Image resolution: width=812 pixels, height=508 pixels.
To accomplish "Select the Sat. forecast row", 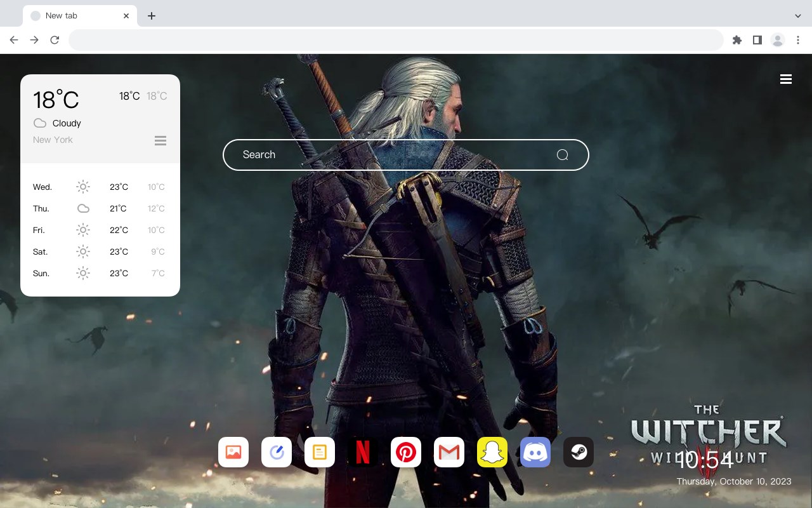I will click(100, 251).
